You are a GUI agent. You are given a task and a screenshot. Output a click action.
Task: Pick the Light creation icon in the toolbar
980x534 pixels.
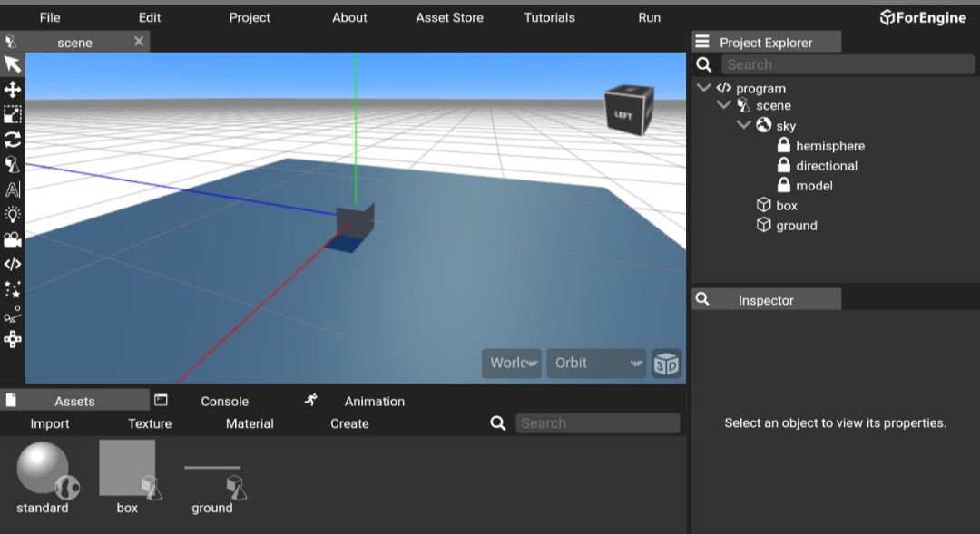13,214
